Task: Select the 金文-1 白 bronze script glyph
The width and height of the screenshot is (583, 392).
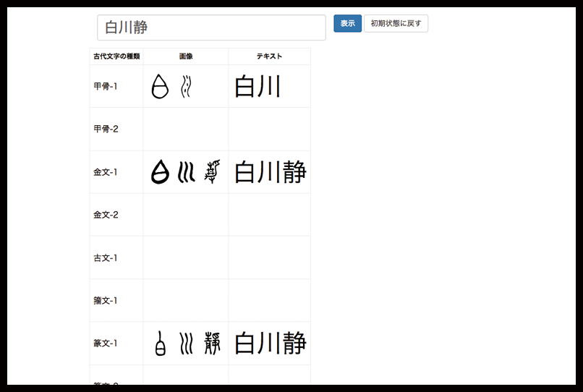Action: coord(160,172)
